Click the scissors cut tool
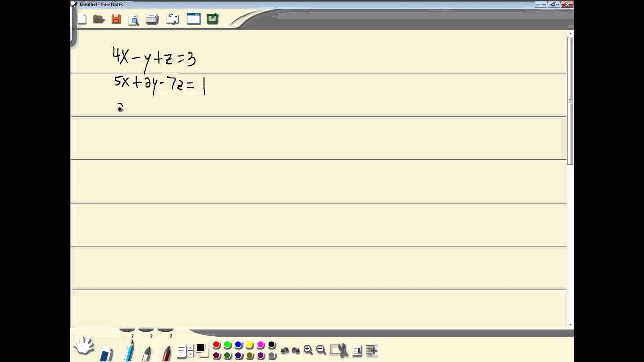Screen dimensions: 644x362 [x=343, y=350]
